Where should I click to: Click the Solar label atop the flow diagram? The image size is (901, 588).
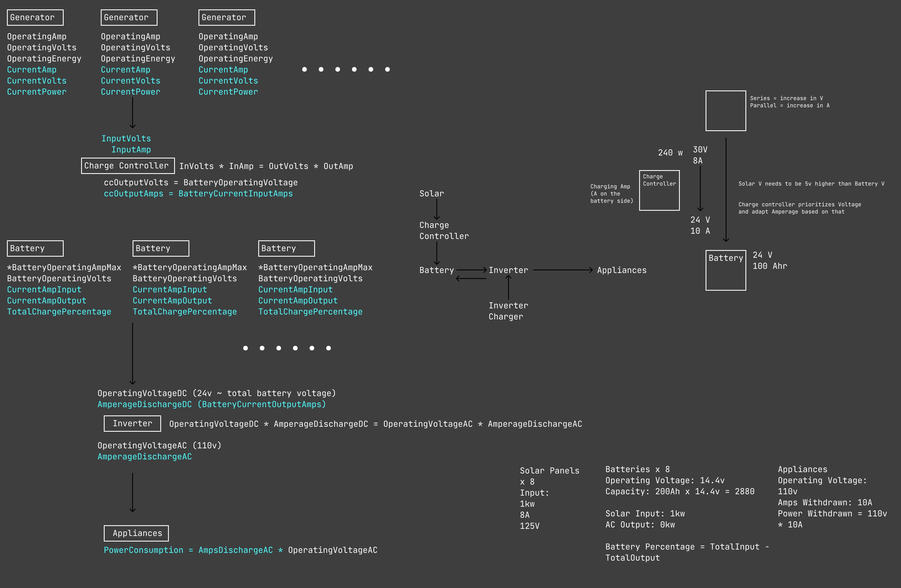431,194
